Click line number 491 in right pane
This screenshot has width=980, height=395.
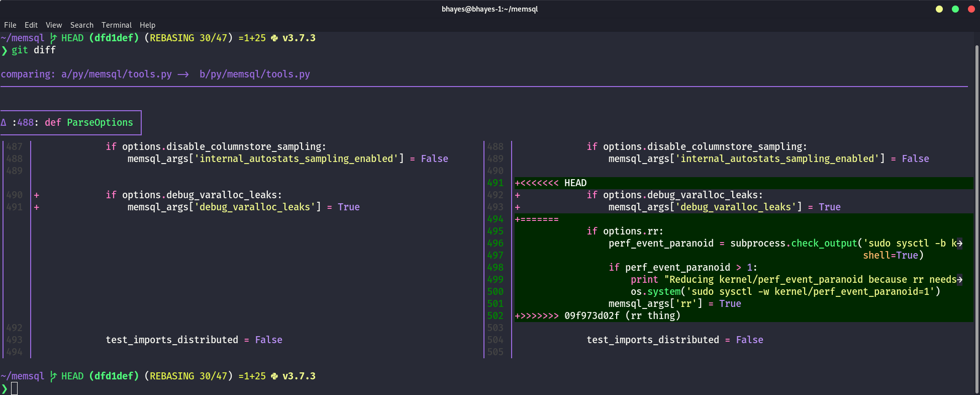(495, 183)
